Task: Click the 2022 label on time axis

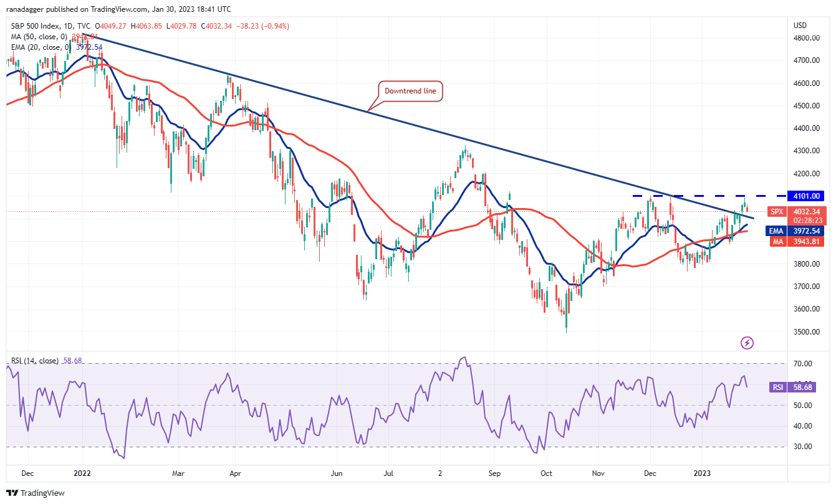Action: click(x=82, y=473)
